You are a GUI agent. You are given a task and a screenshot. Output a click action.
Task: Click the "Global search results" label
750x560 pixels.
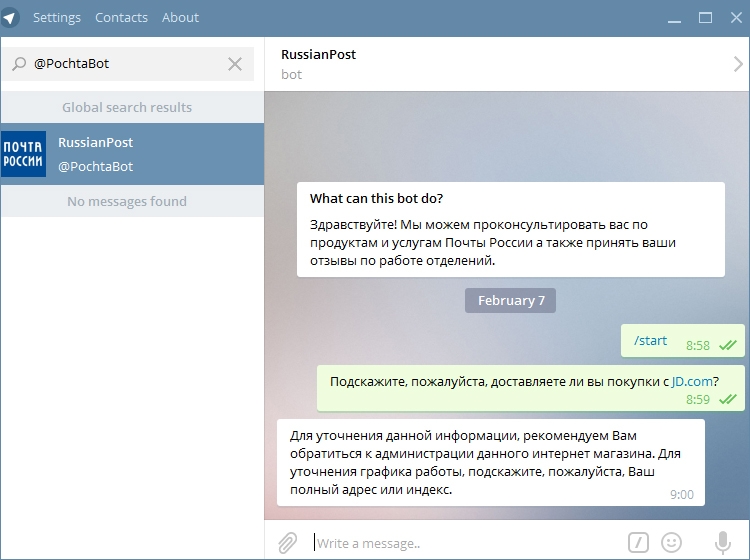(127, 107)
